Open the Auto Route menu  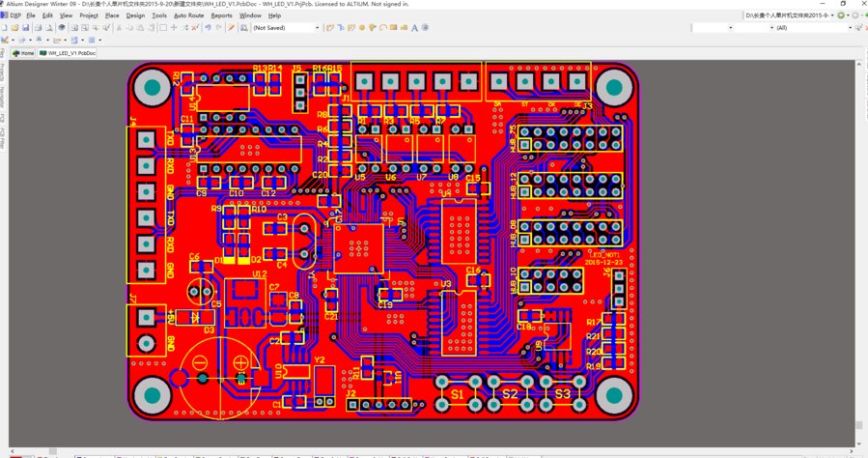[x=188, y=15]
